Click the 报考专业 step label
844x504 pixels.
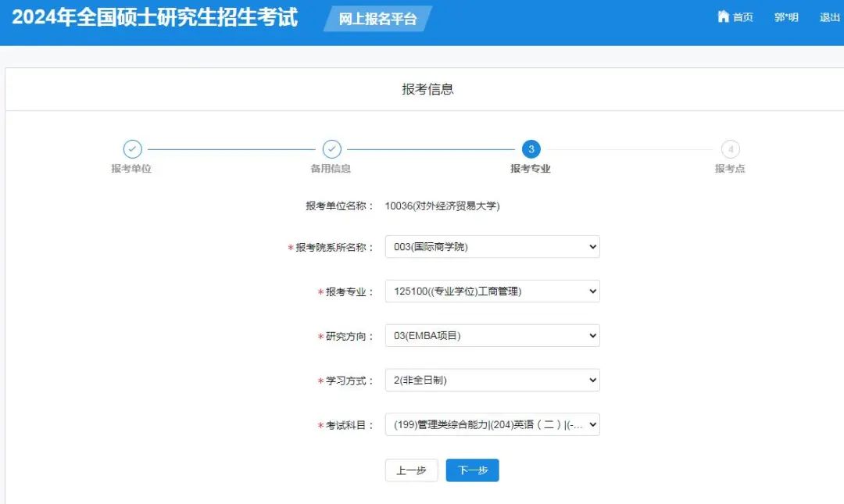[x=530, y=169]
